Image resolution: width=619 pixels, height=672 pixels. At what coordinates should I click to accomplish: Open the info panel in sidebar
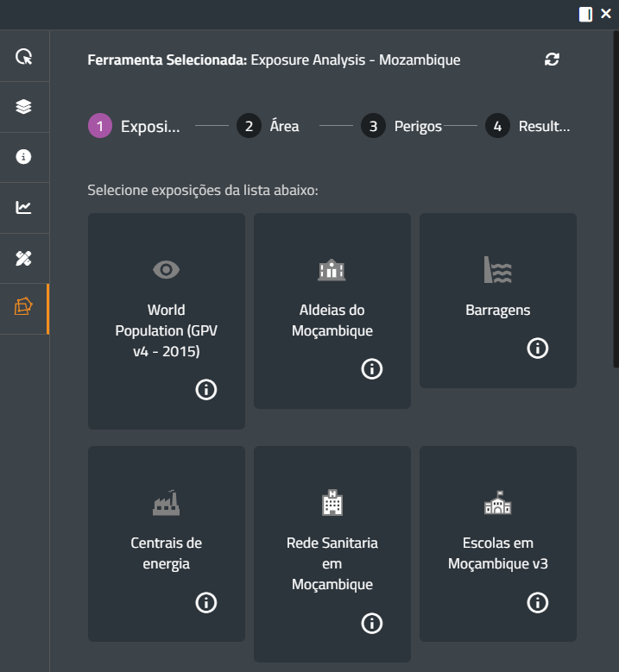[x=23, y=157]
